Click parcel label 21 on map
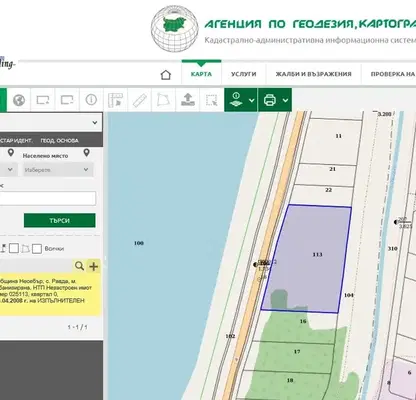 (332, 169)
